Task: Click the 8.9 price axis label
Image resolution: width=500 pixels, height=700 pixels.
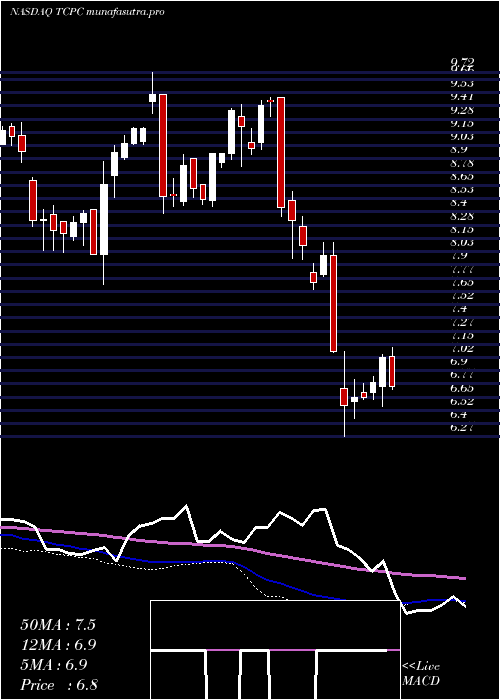Action: 459,150
